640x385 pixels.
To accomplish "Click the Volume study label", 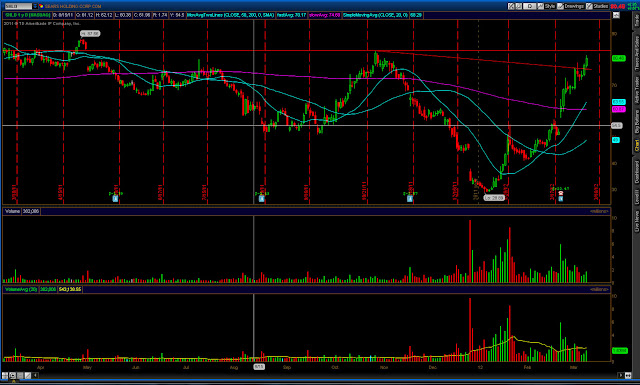I will pyautogui.click(x=12, y=211).
